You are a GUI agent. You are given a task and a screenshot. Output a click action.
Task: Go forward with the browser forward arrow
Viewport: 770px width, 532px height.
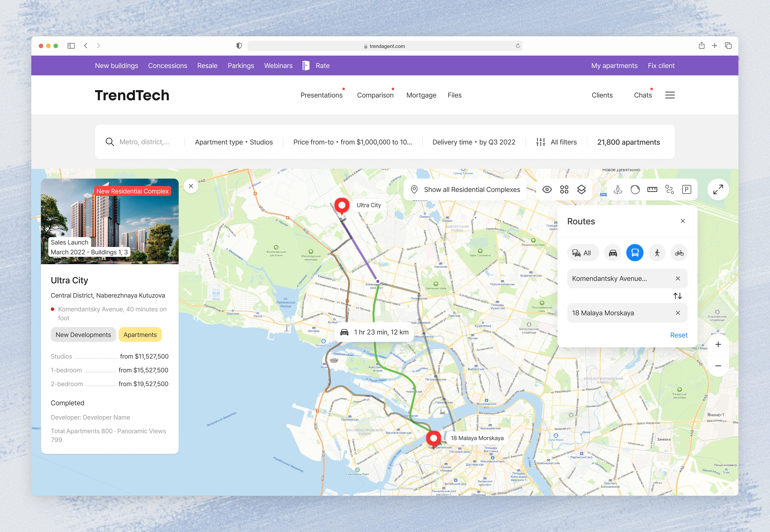98,46
